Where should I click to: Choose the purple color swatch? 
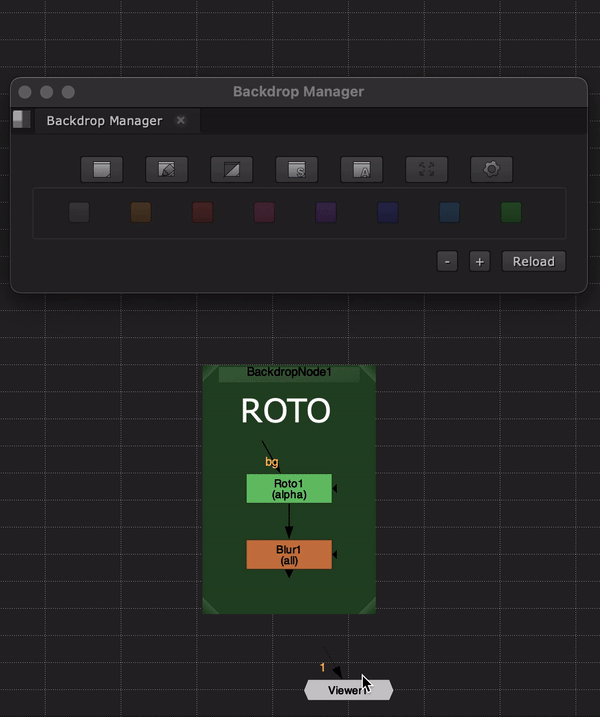(x=326, y=212)
